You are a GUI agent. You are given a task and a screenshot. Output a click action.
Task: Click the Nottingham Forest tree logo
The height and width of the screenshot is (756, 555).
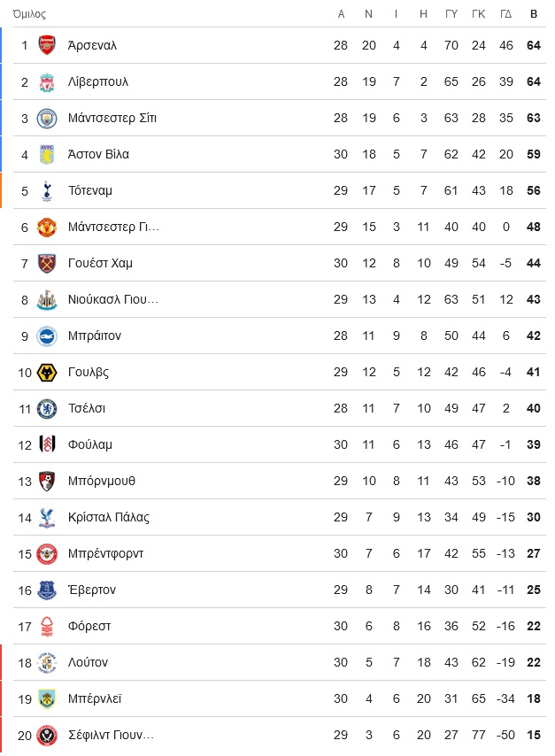click(x=47, y=626)
